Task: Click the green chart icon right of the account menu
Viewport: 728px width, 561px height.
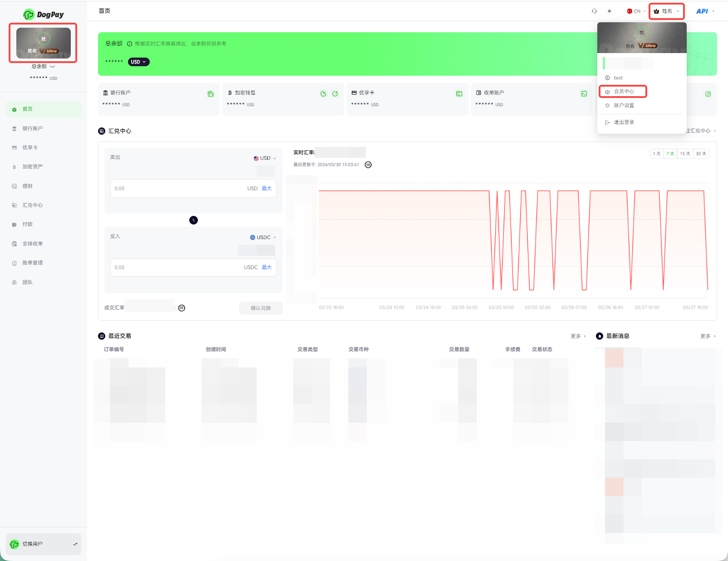Action: tap(708, 94)
